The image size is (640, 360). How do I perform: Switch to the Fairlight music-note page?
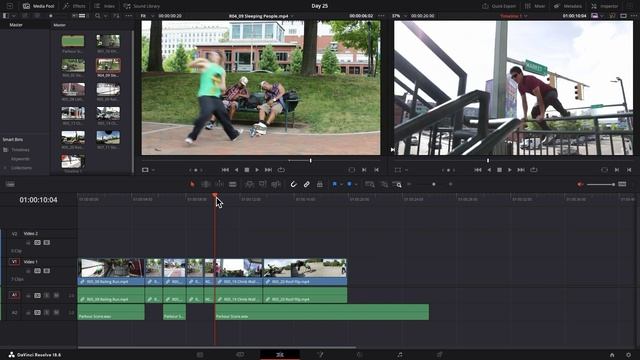click(x=400, y=355)
